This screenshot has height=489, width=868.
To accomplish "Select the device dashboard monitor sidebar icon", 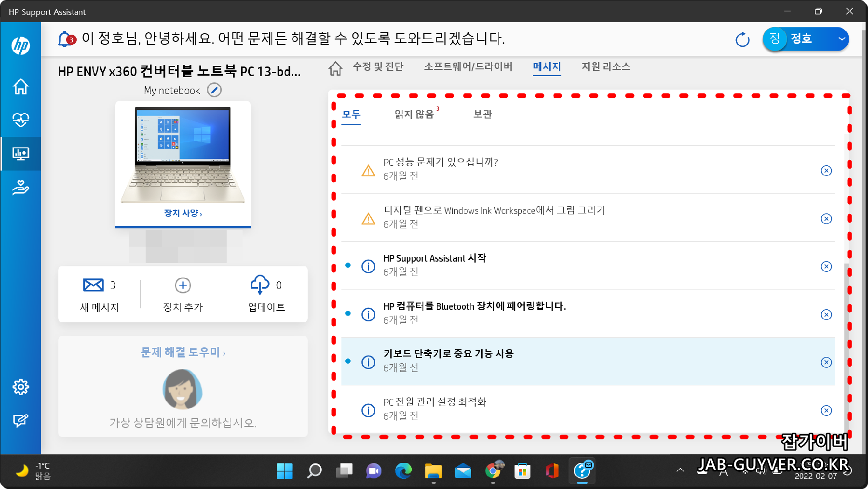I will point(21,154).
